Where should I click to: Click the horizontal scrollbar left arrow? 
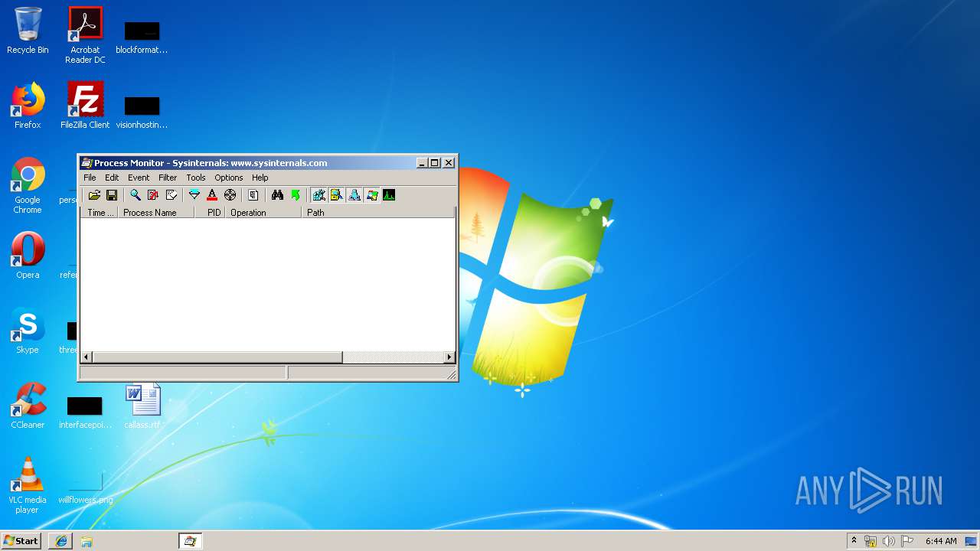click(87, 357)
